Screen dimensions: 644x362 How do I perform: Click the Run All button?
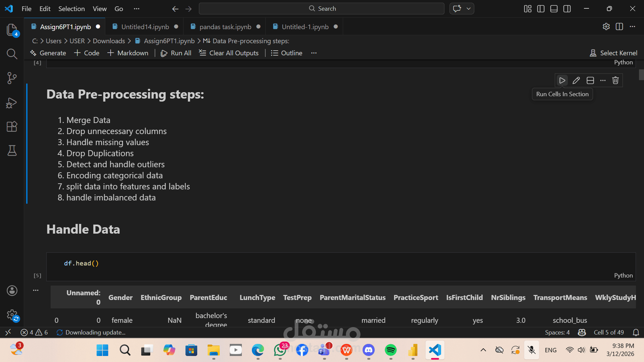tap(176, 53)
